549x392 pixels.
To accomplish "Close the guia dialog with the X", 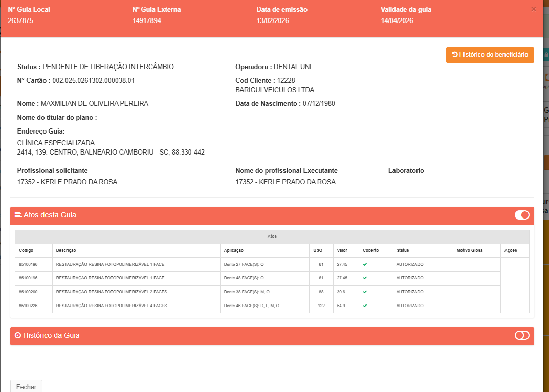I will (534, 9).
